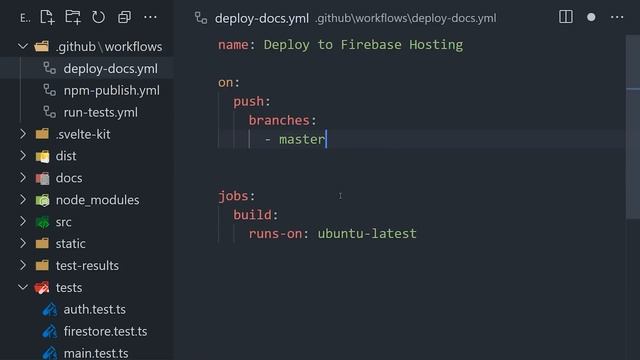
Task: Select the deploy-docs.yml editor tab
Action: point(262,18)
